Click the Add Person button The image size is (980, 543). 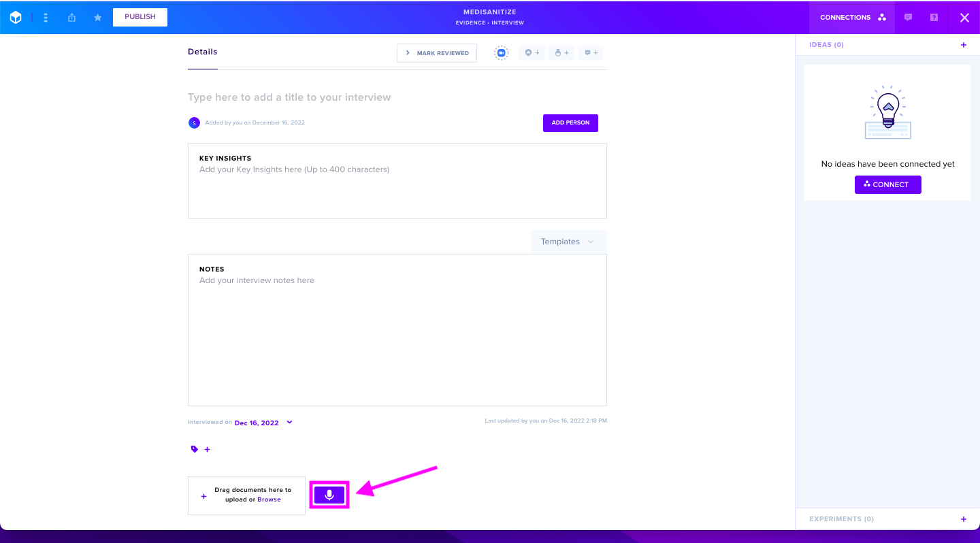point(570,123)
